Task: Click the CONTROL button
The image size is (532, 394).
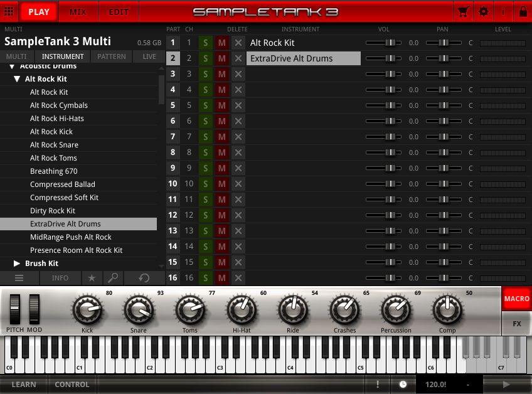Action: [72, 384]
